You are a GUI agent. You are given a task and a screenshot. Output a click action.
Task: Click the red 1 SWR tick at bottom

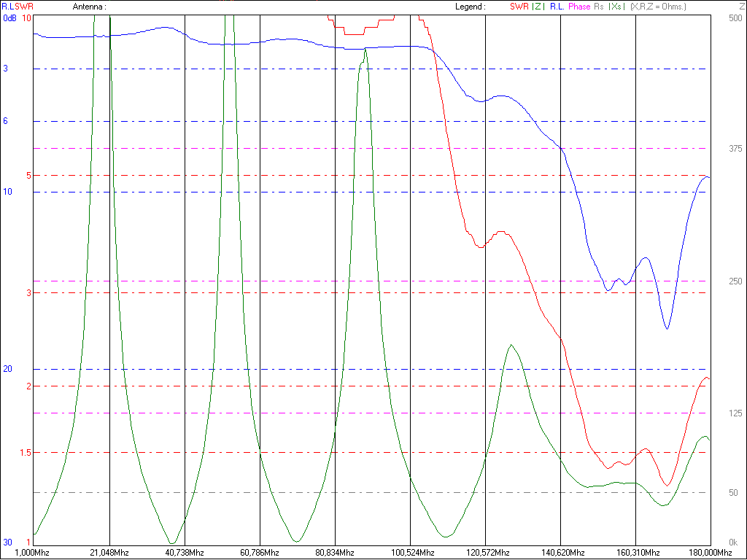point(28,542)
